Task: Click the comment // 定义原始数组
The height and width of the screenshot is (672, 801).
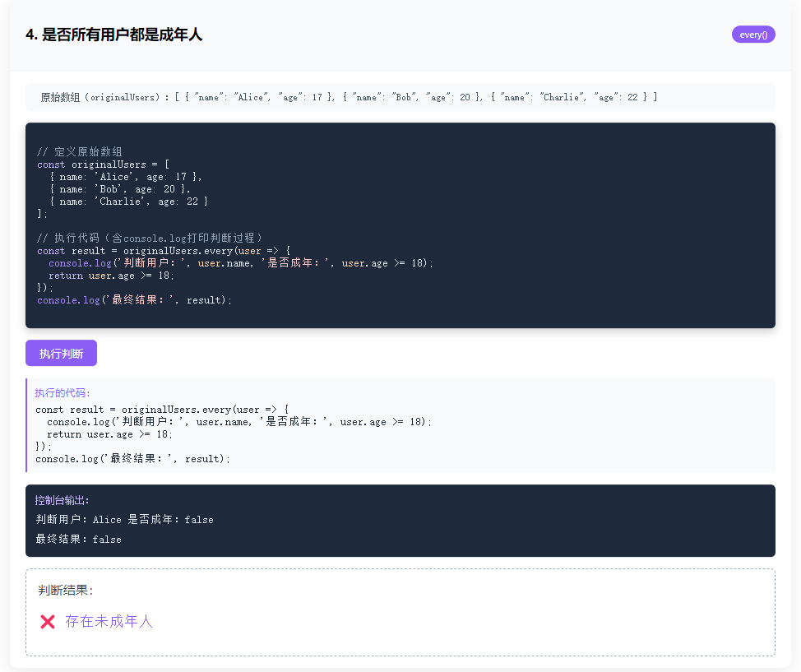Action: (x=80, y=152)
